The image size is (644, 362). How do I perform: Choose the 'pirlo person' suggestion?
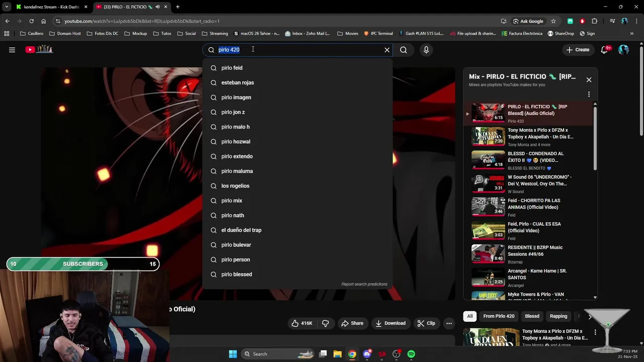click(x=297, y=259)
